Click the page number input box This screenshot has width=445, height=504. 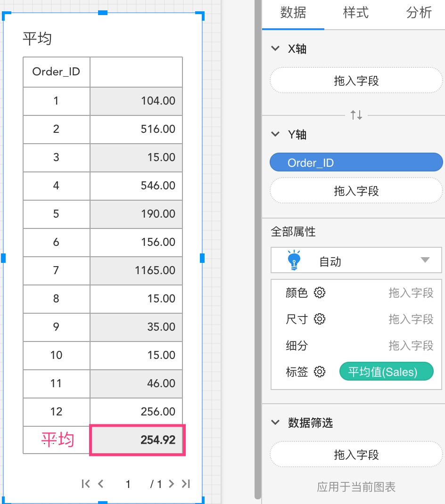click(x=128, y=484)
